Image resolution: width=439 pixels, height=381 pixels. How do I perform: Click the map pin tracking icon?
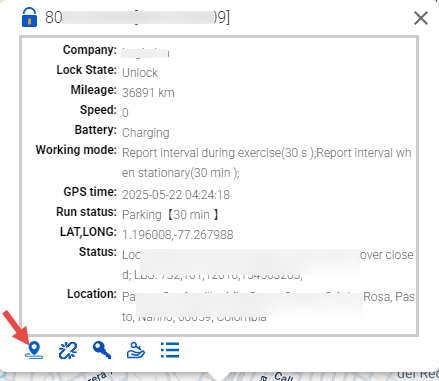34,350
